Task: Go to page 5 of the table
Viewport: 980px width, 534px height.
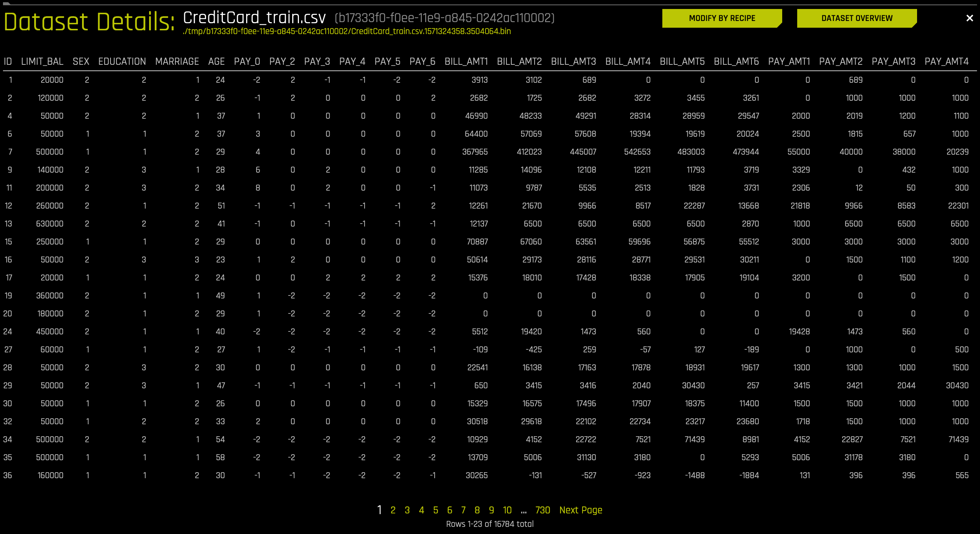Action: coord(435,510)
